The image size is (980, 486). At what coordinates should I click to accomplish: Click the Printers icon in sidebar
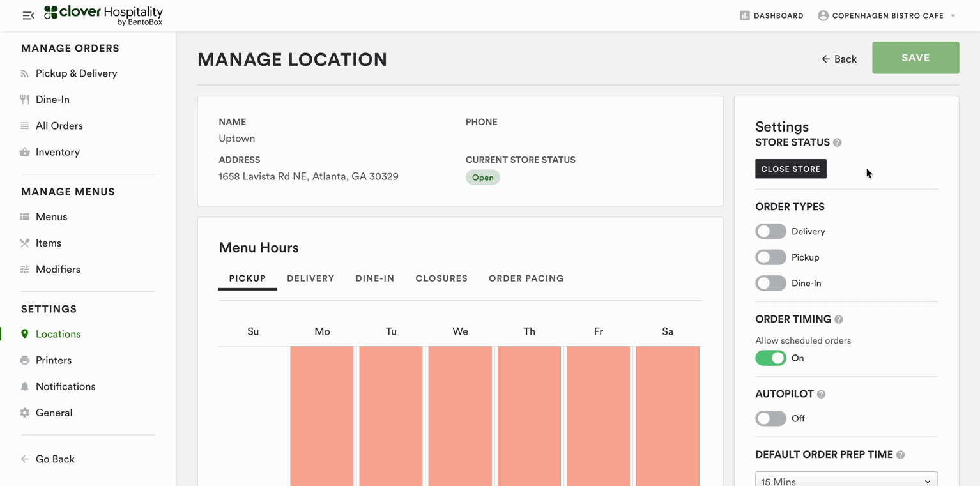[24, 360]
